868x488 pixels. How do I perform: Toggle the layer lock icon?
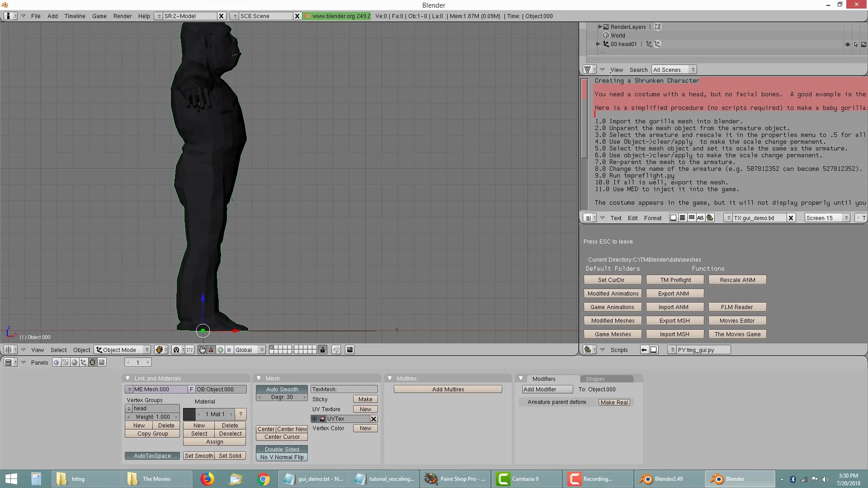point(322,350)
